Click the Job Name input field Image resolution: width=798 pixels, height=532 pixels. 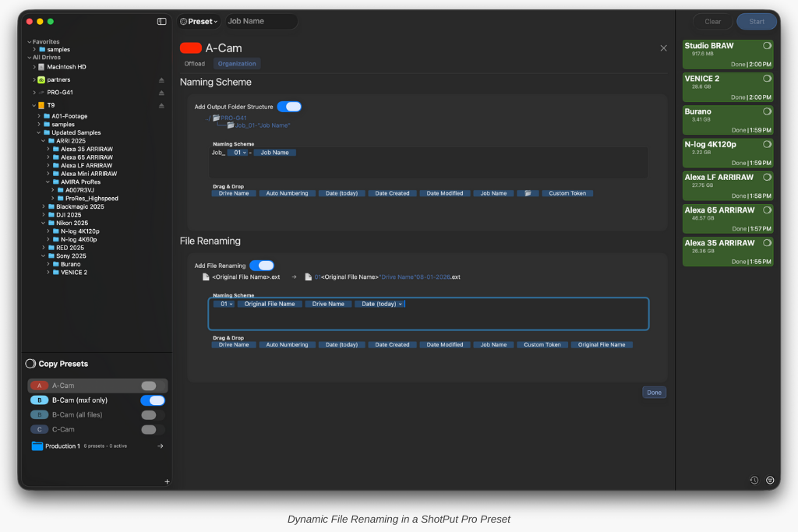pos(260,22)
